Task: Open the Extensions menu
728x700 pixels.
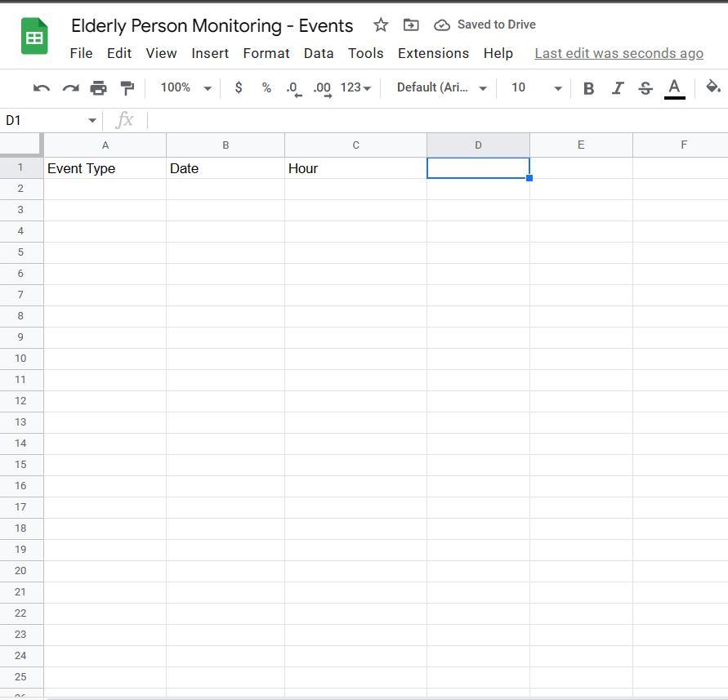Action: (433, 53)
